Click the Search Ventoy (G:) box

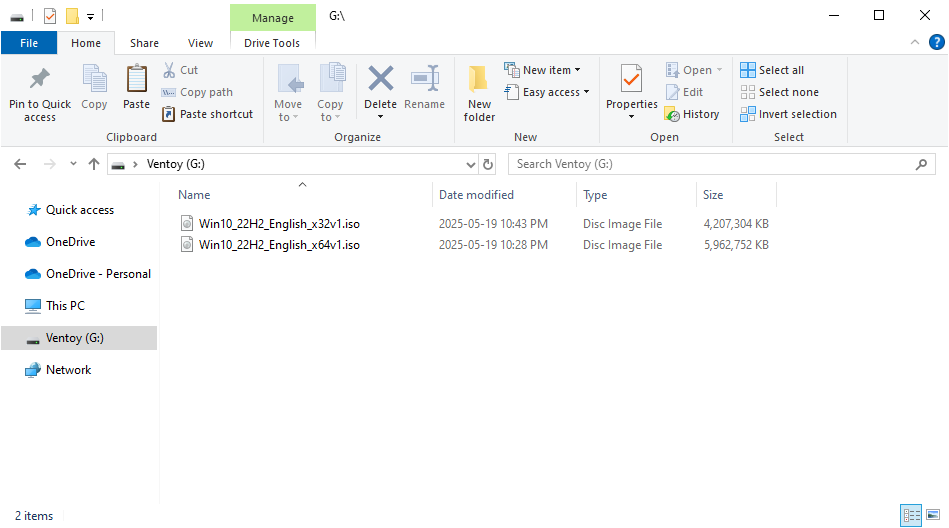click(721, 164)
